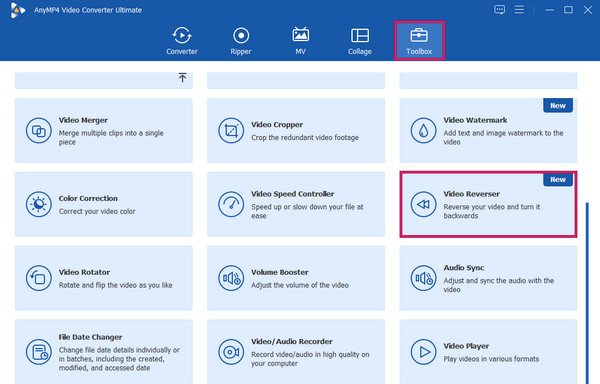Click "Adjust the volume of the video" text
Screen dimensions: 600x384
pyautogui.click(x=300, y=285)
